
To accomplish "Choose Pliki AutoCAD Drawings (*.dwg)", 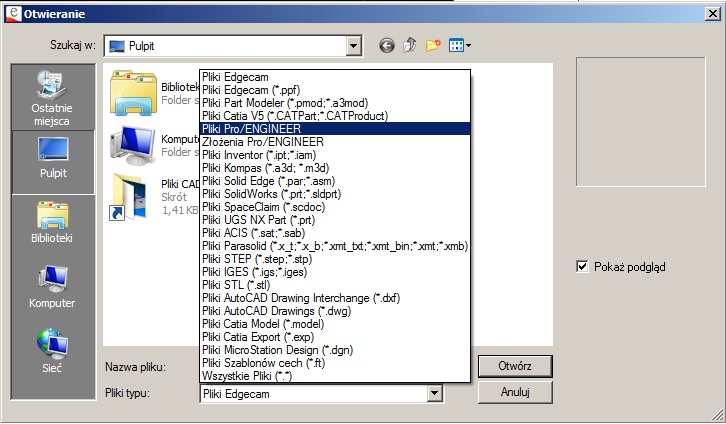I will pos(335,311).
